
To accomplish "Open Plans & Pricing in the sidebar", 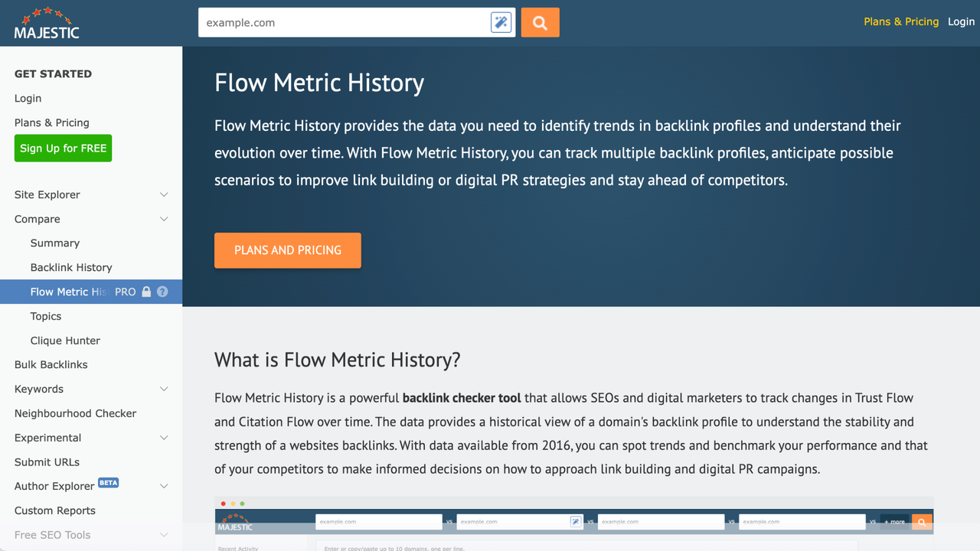I will pos(51,122).
